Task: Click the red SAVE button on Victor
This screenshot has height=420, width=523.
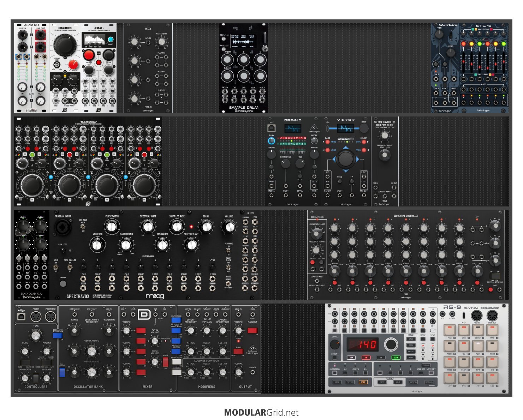Action: tap(364, 142)
